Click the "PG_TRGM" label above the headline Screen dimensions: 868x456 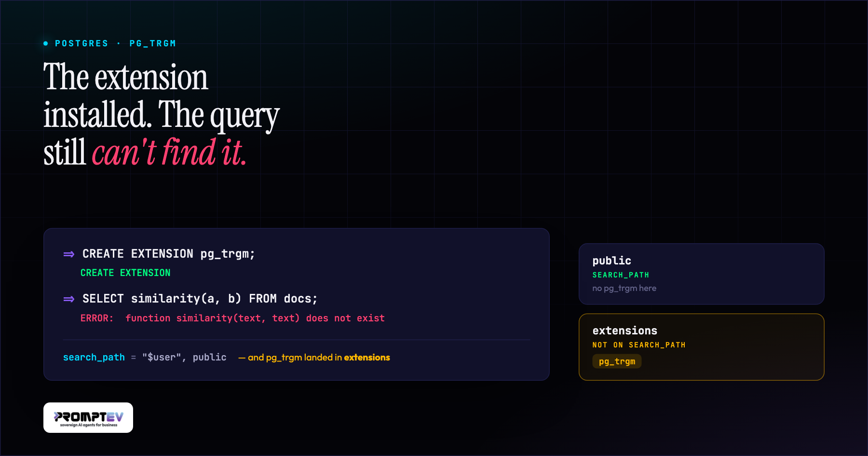pyautogui.click(x=153, y=43)
